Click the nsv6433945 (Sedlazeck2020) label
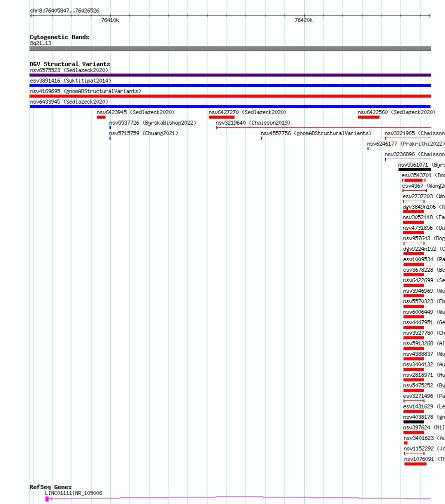The width and height of the screenshot is (445, 504). pos(69,102)
